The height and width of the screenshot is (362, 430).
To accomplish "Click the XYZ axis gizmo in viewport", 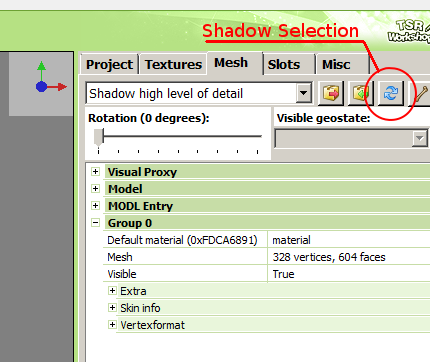I will [x=51, y=77].
